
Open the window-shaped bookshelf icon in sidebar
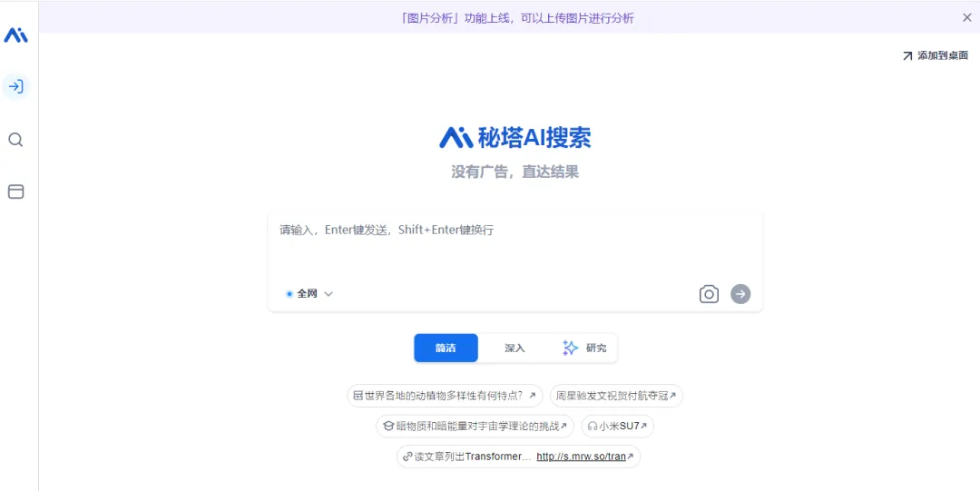point(15,191)
